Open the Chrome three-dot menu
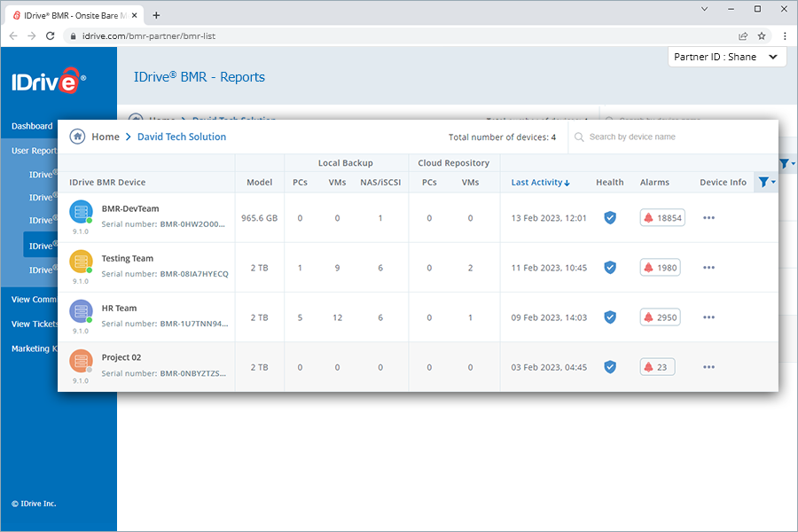 coord(785,36)
